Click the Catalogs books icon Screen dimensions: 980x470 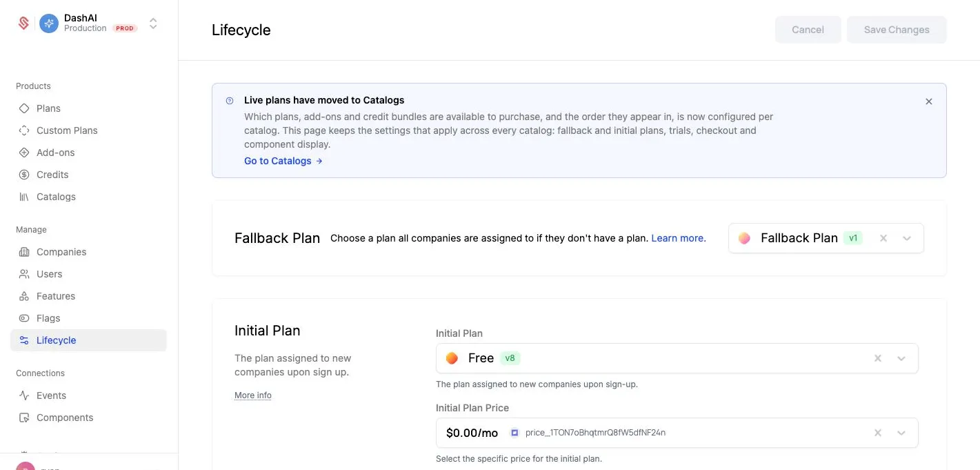[x=24, y=197]
